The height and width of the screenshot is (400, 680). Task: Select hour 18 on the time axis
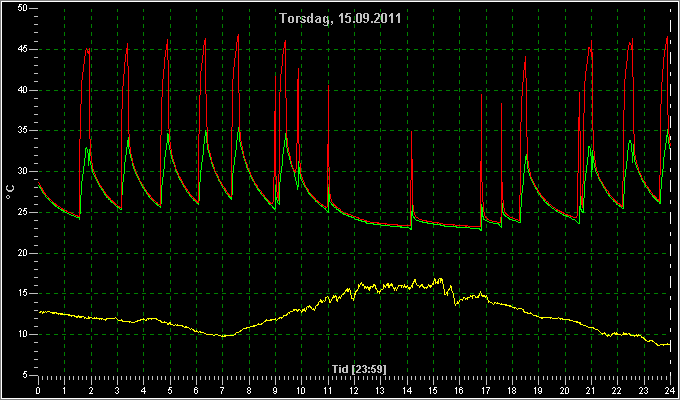512,390
